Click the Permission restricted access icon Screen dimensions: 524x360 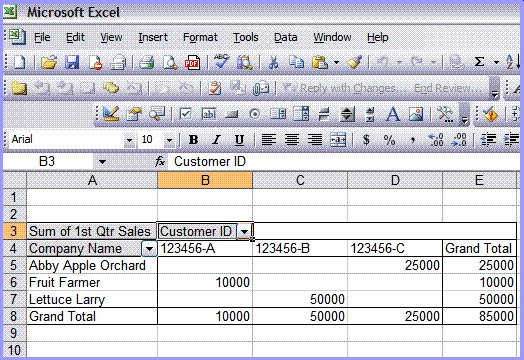coord(95,62)
